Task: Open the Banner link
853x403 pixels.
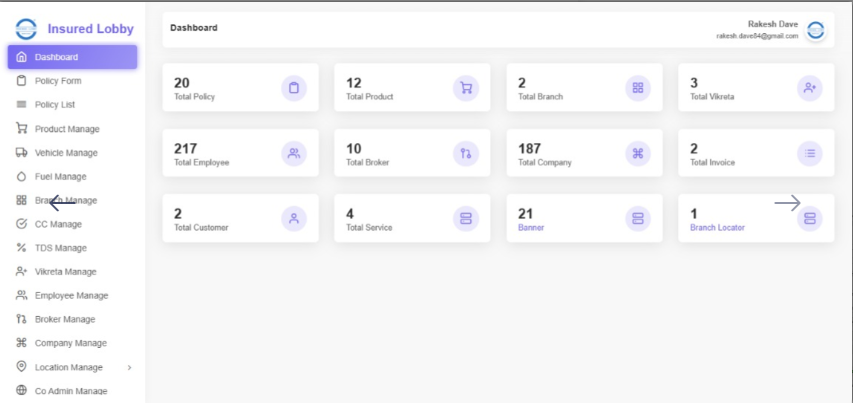Action: tap(531, 227)
